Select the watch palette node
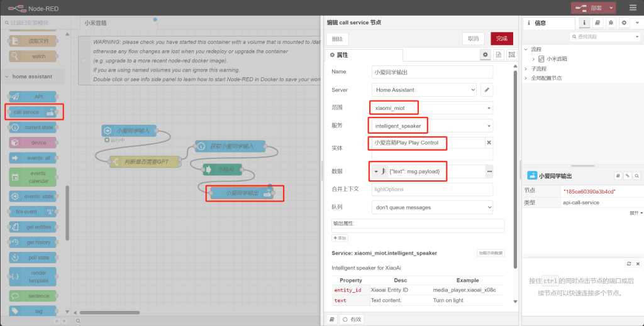 pos(33,56)
